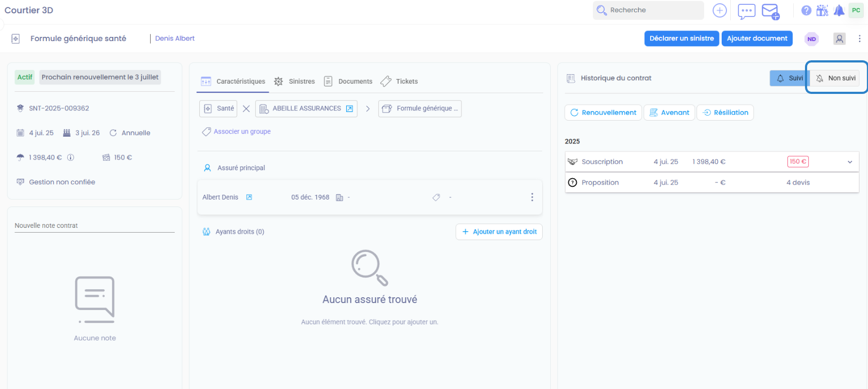Screen dimensions: 868x389
Task: Open the Denis Albert client link
Action: point(175,38)
